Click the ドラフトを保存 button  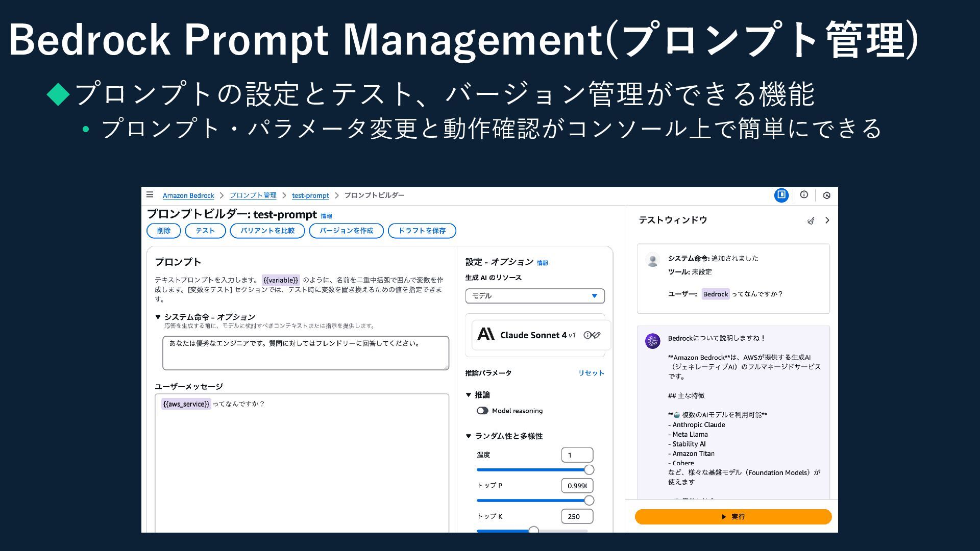click(422, 231)
